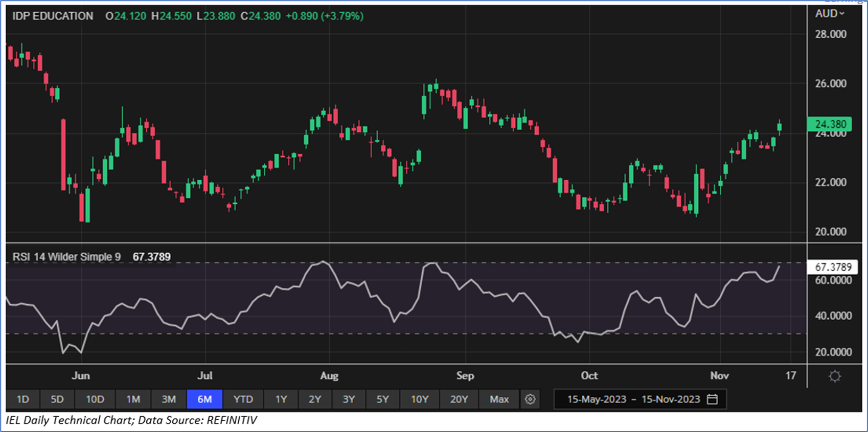The image size is (868, 432).
Task: Choose the 1M time range
Action: pos(133,399)
